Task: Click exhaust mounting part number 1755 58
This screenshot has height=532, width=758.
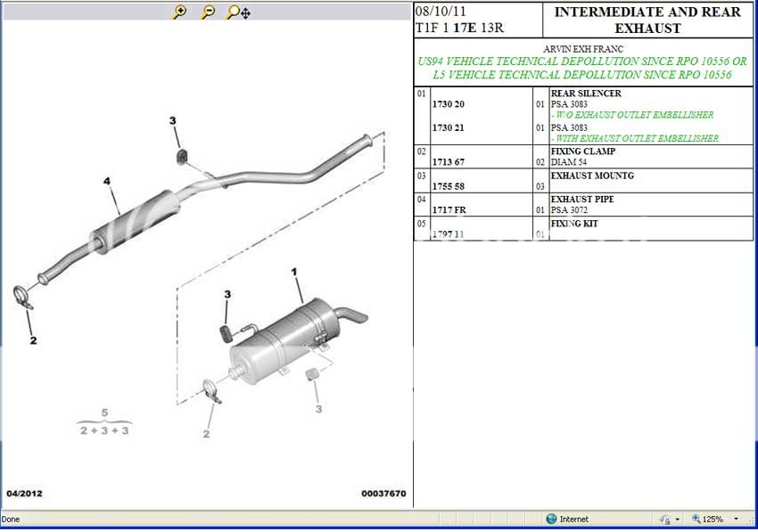Action: (449, 187)
